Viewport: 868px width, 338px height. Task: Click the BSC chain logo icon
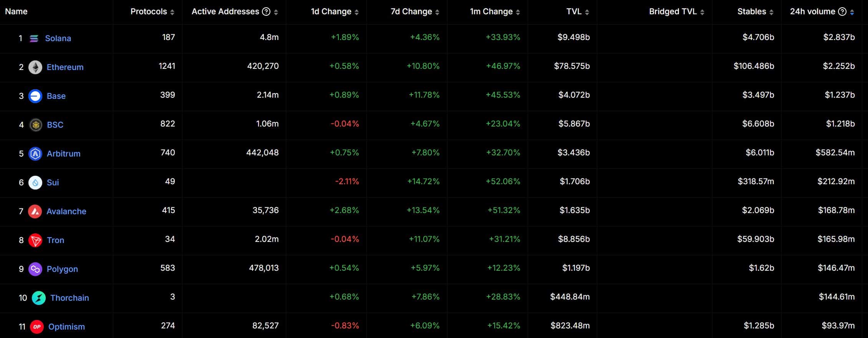coord(36,125)
